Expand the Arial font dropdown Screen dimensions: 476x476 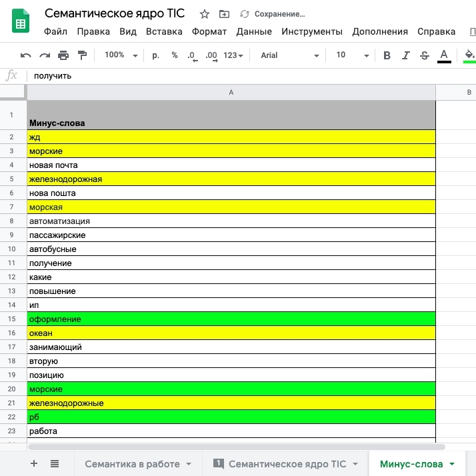(x=287, y=55)
